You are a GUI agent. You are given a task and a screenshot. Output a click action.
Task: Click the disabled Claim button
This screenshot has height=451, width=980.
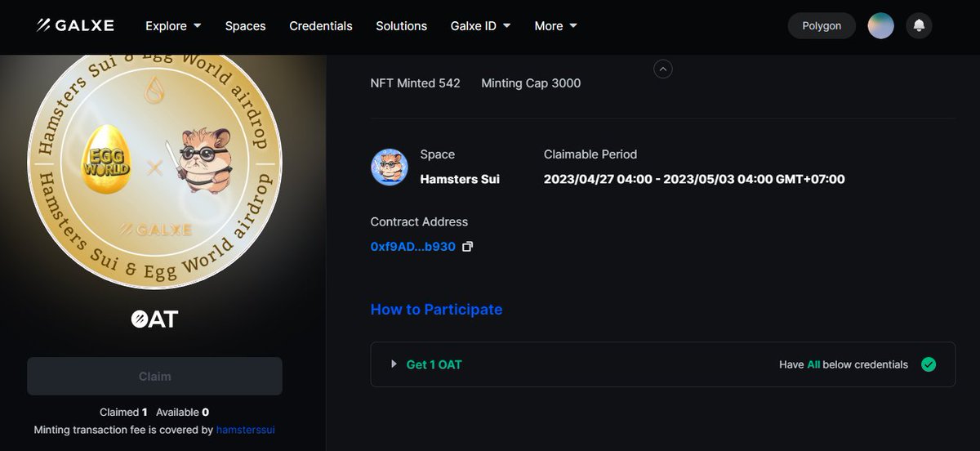tap(154, 377)
